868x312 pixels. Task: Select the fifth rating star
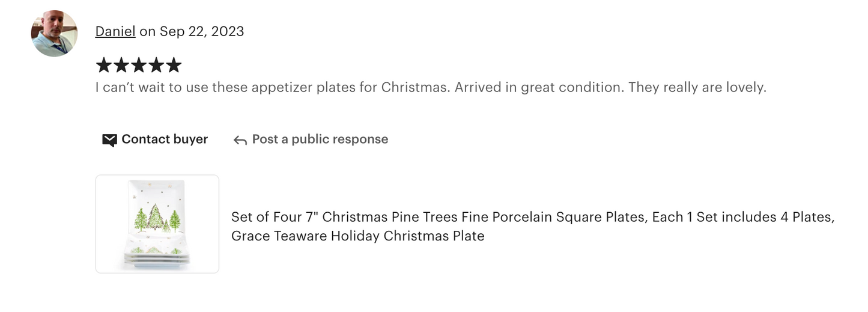(174, 65)
